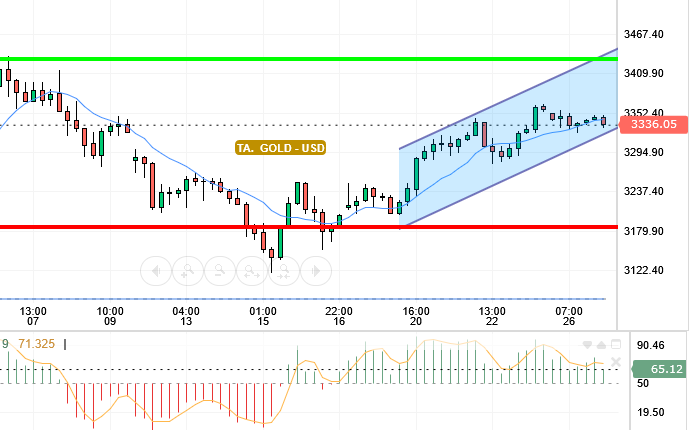This screenshot has width=695, height=430.
Task: Move indicator pane up with up arrow
Action: tap(601, 344)
